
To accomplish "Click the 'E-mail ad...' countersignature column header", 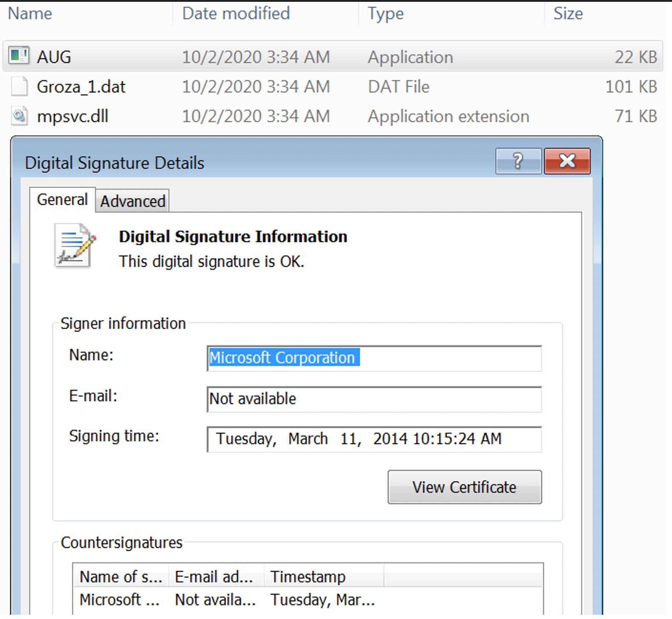I will (216, 577).
